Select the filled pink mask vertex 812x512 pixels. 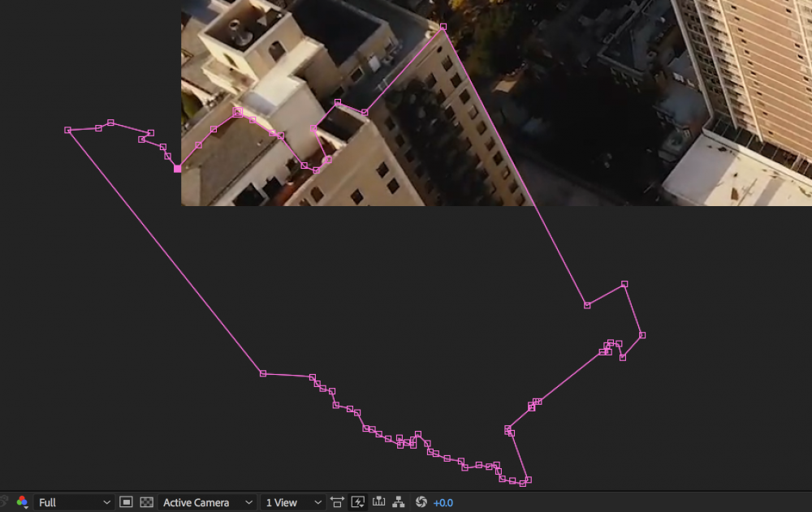pyautogui.click(x=178, y=169)
